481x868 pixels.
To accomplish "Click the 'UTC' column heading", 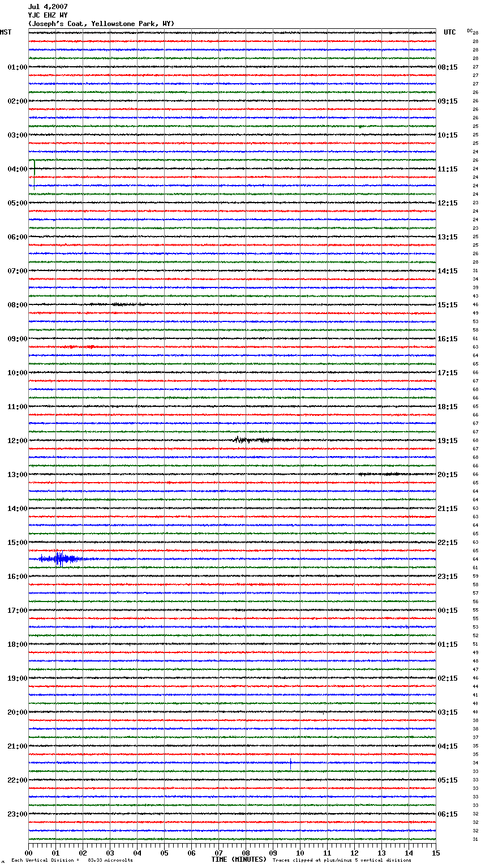I will 450,32.
